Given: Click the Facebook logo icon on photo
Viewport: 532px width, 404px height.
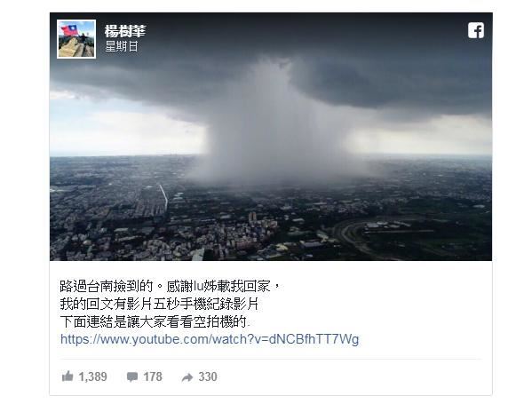Looking at the screenshot, I should pos(476,30).
